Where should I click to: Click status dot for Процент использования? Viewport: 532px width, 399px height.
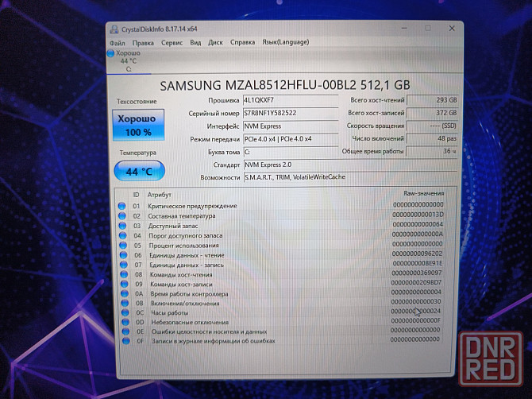point(123,246)
